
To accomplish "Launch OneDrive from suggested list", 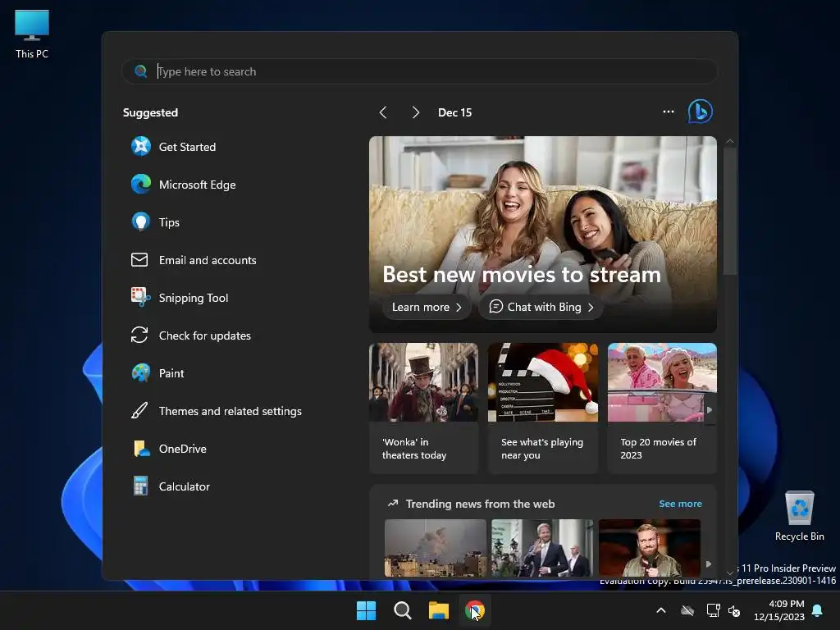I will [x=169, y=449].
